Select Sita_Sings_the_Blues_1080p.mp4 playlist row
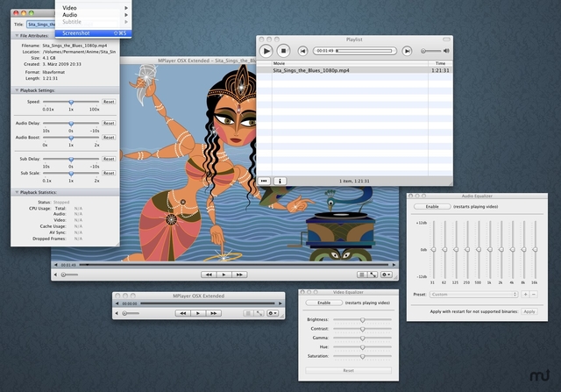 coord(354,70)
